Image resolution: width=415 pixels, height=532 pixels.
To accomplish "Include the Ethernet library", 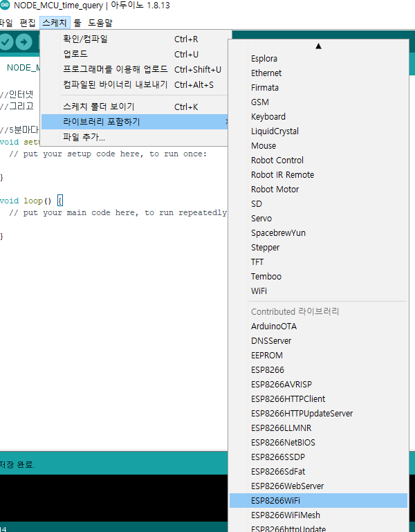I will click(x=318, y=73).
